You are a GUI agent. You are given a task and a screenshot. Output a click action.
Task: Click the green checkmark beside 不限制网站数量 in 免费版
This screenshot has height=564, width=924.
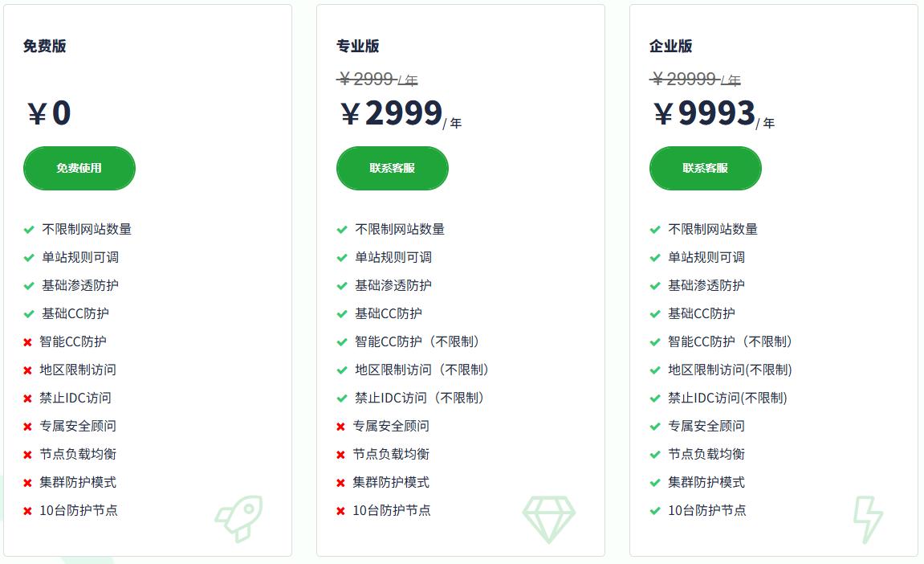coord(31,228)
